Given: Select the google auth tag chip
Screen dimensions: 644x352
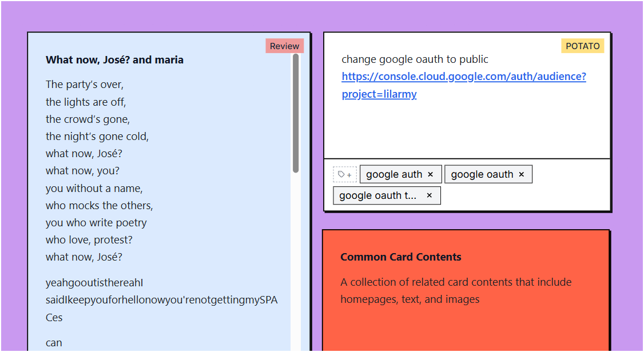Looking at the screenshot, I should pos(394,174).
